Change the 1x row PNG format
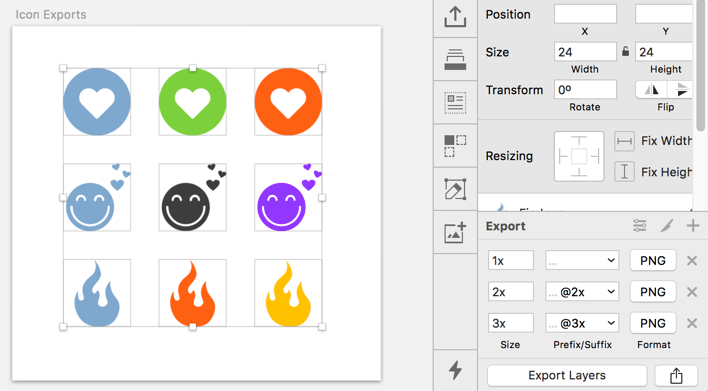Screen dimensions: 708x391 point(653,261)
